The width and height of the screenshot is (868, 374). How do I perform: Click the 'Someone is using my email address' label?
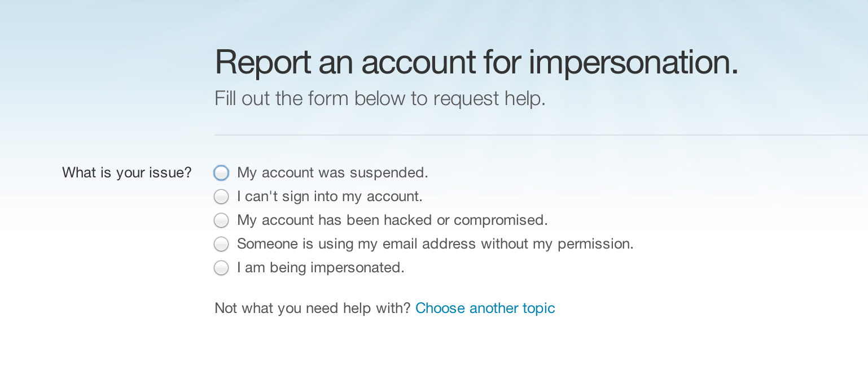[x=435, y=244]
